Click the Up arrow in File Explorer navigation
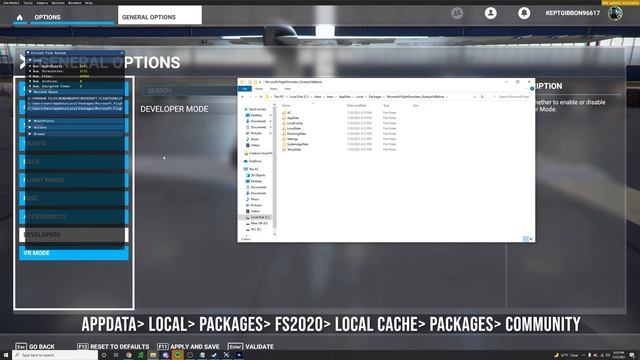The width and height of the screenshot is (640, 360). coord(261,97)
